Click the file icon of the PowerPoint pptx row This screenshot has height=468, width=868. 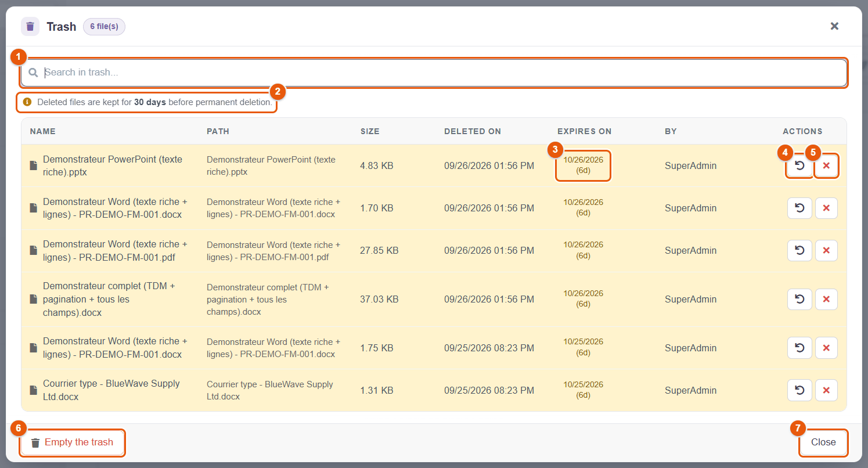coord(33,166)
